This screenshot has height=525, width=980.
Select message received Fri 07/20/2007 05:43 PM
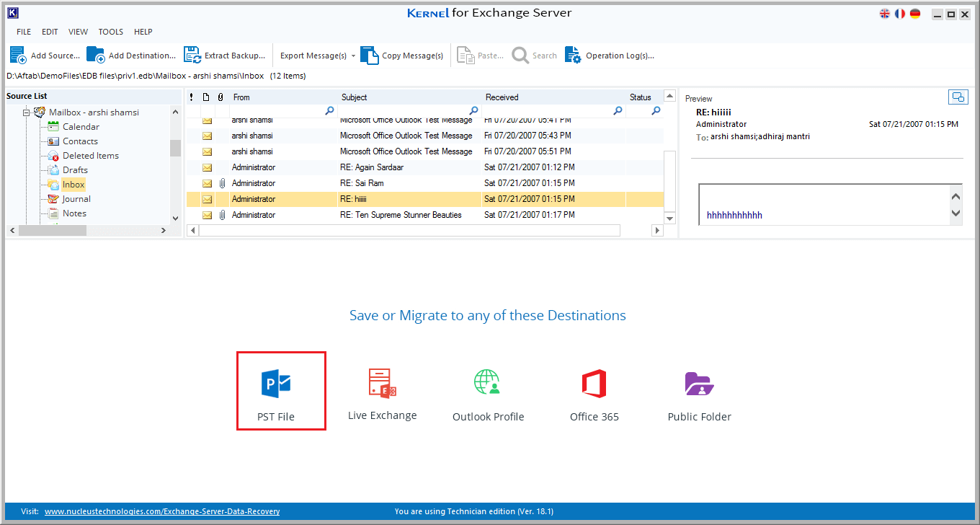pos(425,136)
